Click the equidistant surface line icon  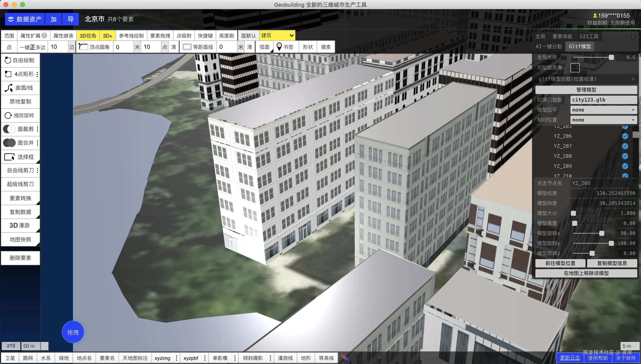click(187, 47)
